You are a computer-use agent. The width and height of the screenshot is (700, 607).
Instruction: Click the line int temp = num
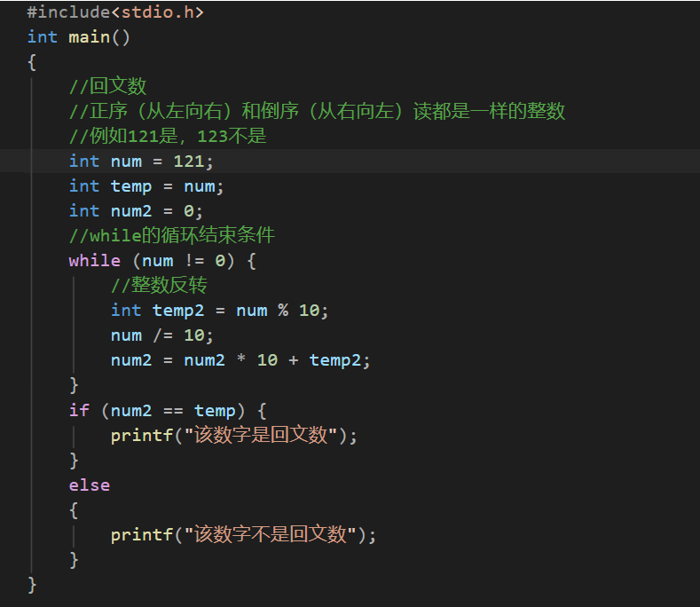click(146, 186)
